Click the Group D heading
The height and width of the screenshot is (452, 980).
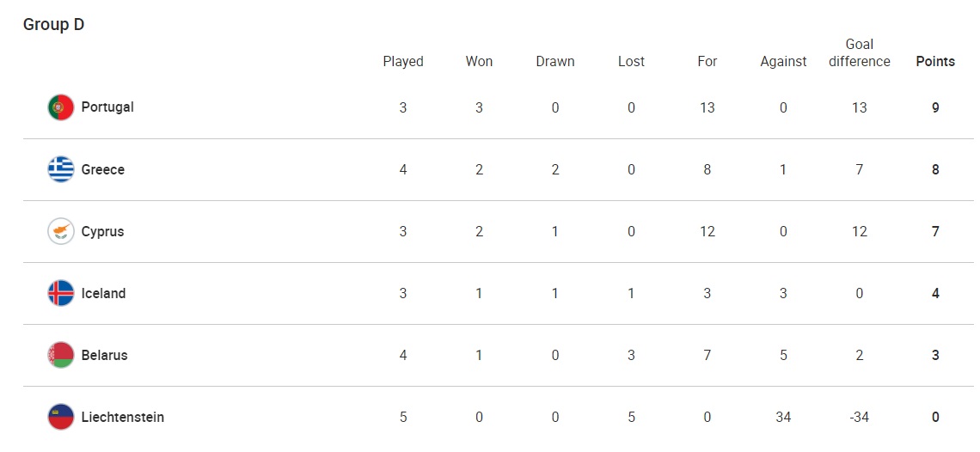click(53, 24)
